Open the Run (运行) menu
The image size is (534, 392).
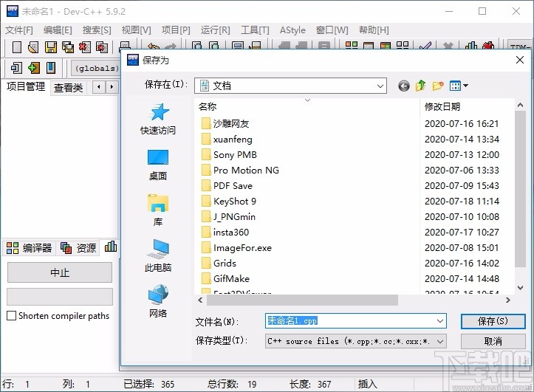(215, 30)
